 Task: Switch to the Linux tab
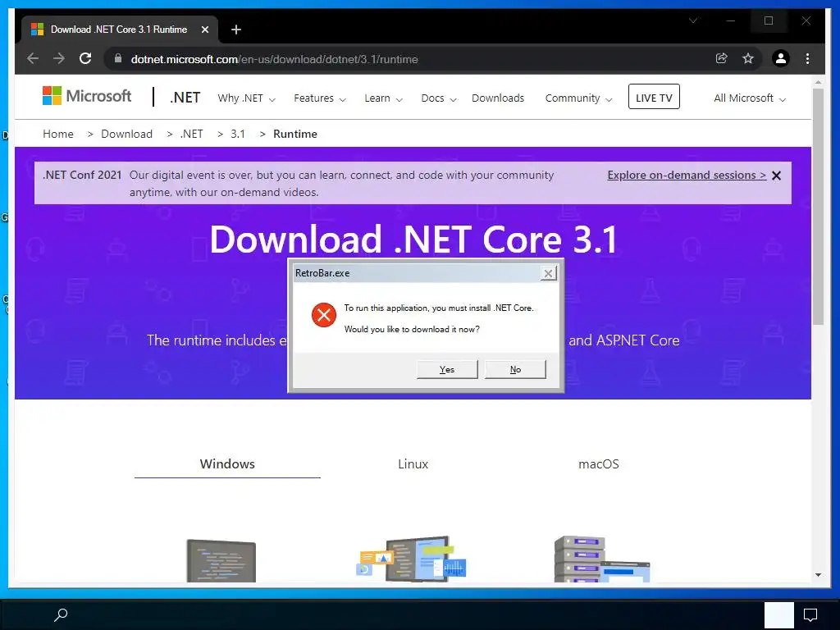(413, 464)
